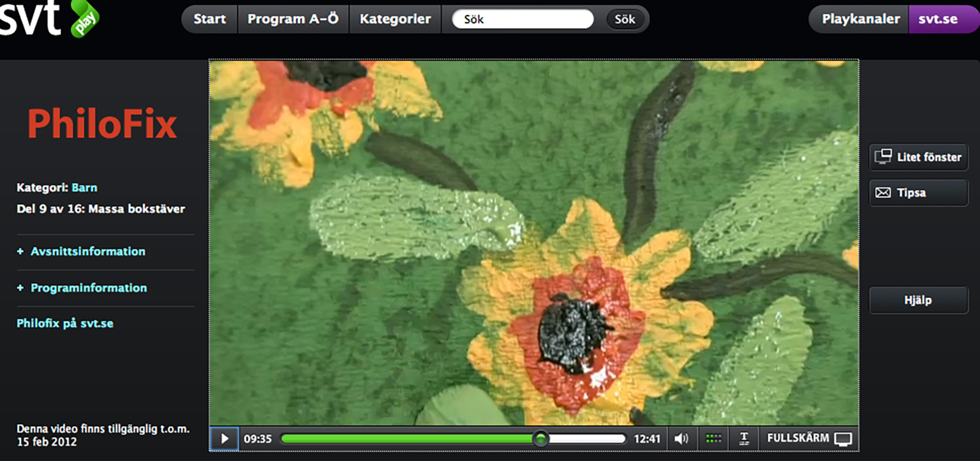Go to svt.se via purple tab
980x461 pixels.
(938, 19)
